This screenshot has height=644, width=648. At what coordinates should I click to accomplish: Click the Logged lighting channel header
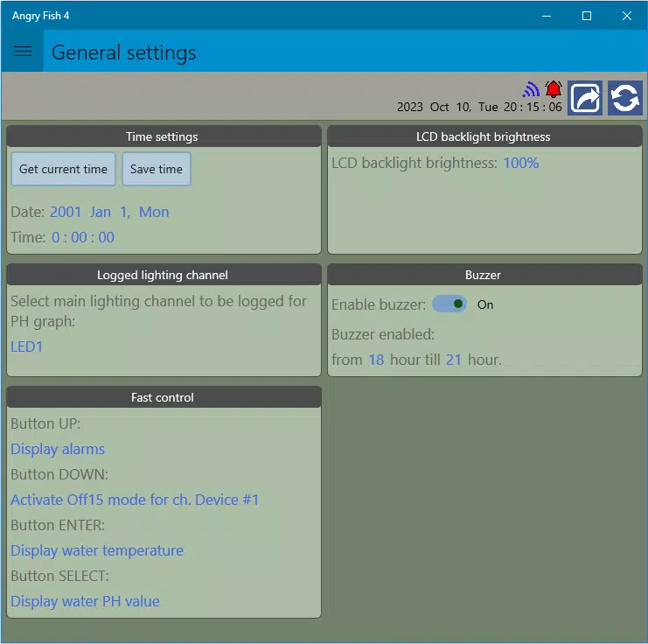[x=164, y=275]
